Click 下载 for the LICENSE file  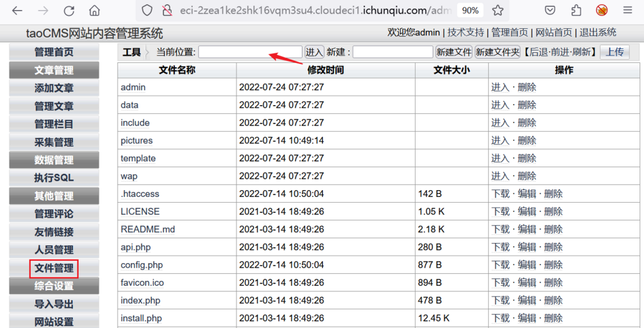(x=500, y=212)
